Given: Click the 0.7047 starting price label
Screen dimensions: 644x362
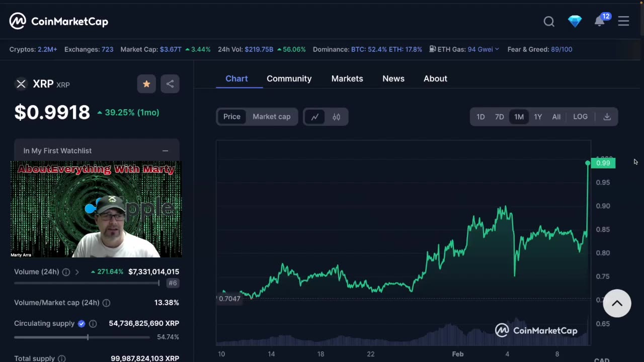Looking at the screenshot, I should coord(229,299).
